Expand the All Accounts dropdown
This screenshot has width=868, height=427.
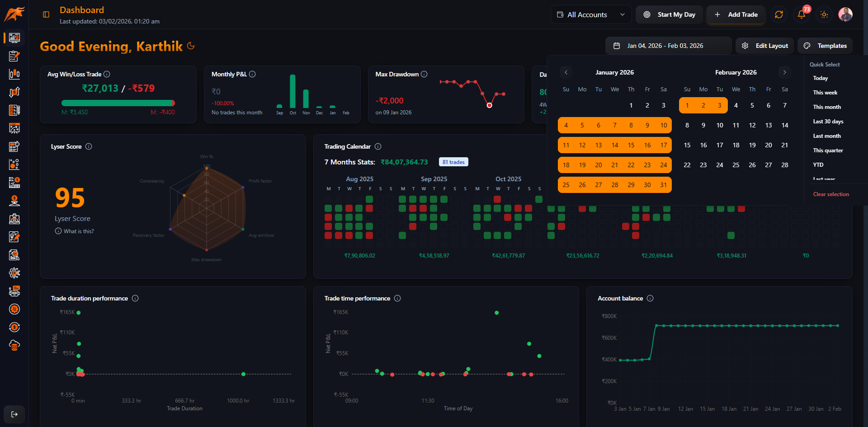pos(591,14)
